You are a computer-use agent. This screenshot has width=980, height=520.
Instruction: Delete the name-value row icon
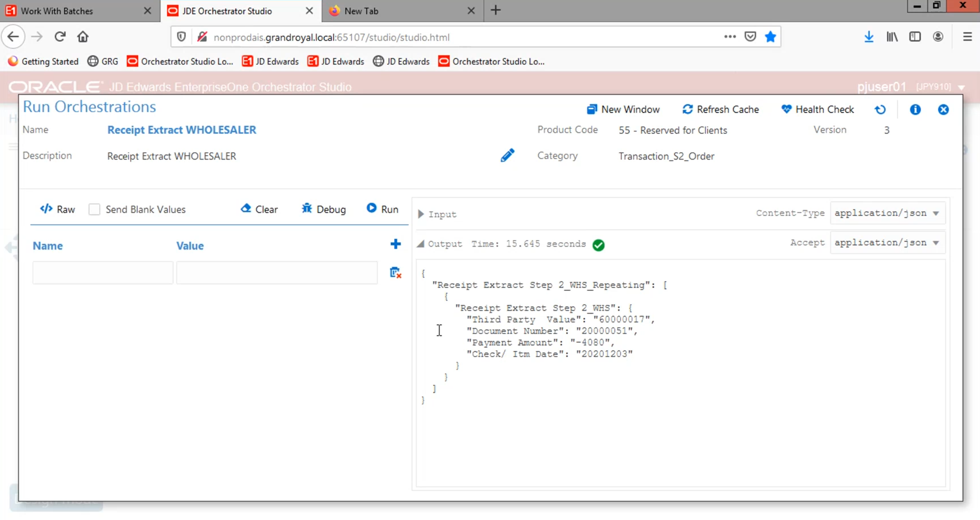[x=395, y=273]
